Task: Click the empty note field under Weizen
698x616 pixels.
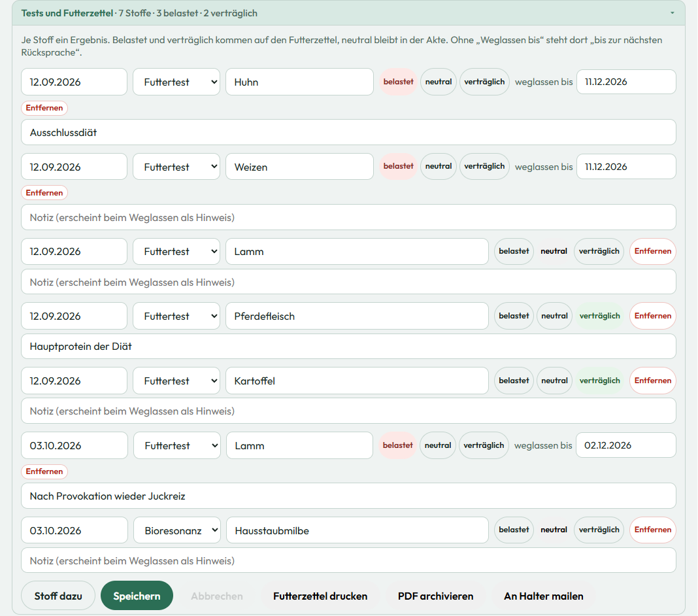Action: [x=348, y=217]
